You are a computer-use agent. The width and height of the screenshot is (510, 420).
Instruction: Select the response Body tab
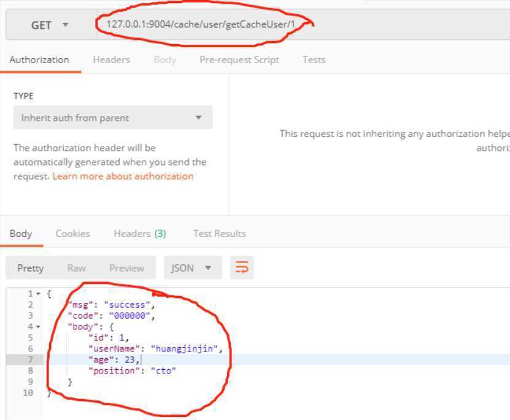[x=21, y=234]
